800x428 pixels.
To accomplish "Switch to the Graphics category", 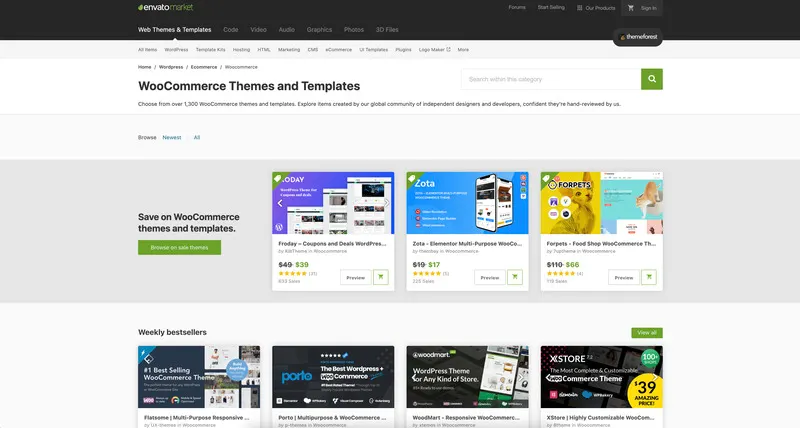I will tap(319, 30).
